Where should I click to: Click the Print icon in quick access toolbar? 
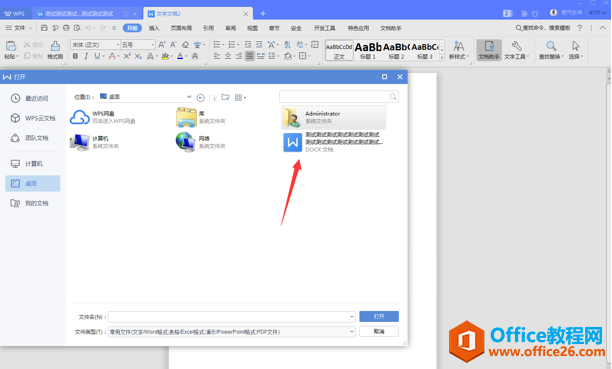pos(66,28)
